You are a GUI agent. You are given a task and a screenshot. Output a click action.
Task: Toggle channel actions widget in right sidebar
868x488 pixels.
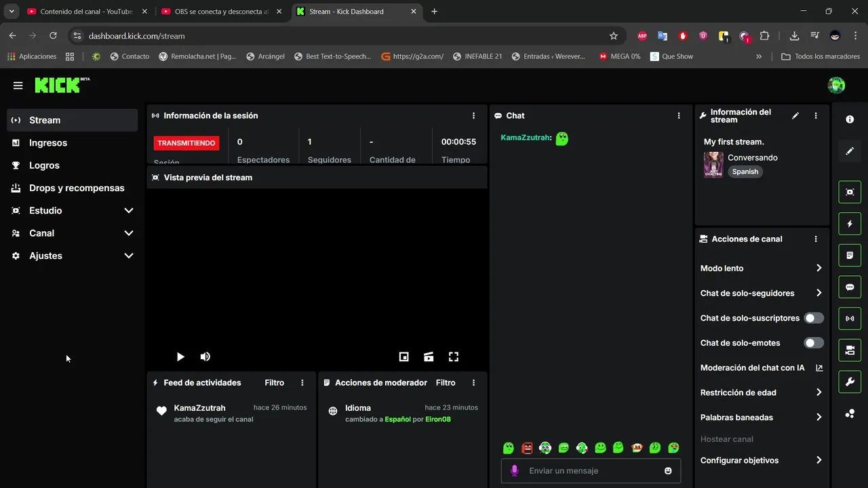[x=850, y=350]
